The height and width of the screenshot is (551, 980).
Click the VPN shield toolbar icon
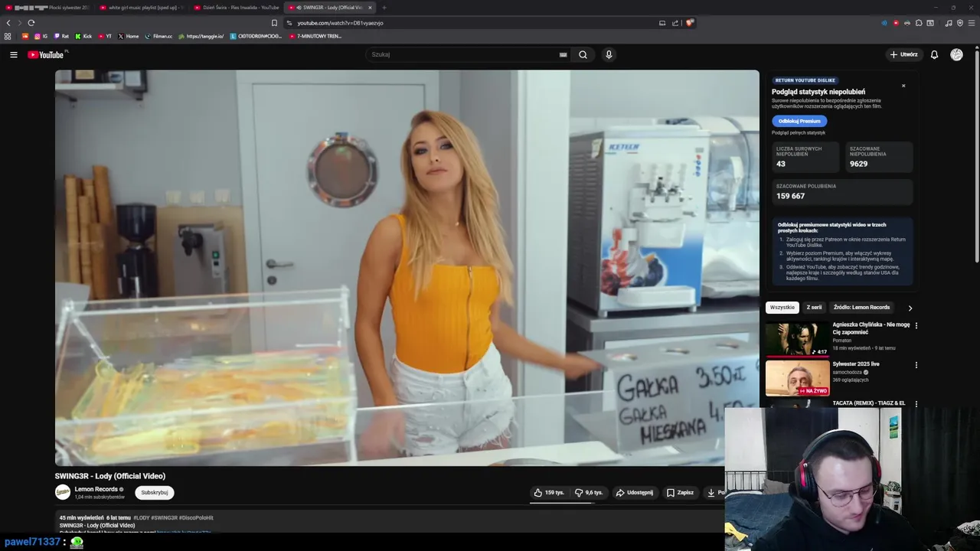point(960,23)
